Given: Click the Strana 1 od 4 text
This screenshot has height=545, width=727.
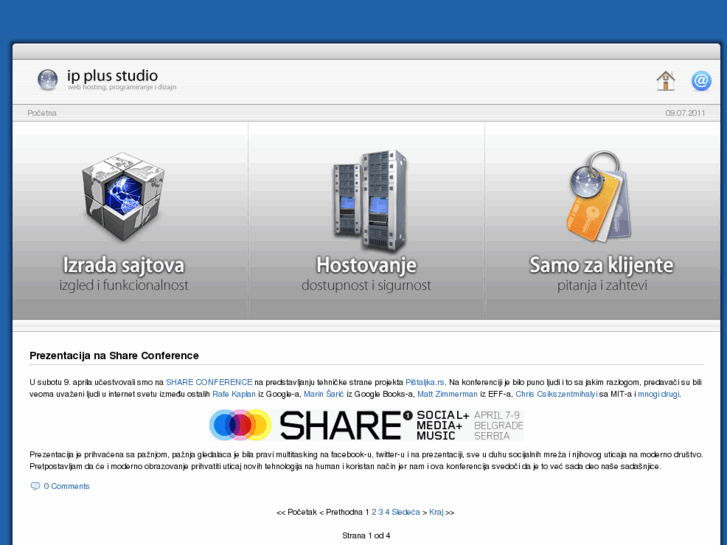Looking at the screenshot, I should 366,536.
